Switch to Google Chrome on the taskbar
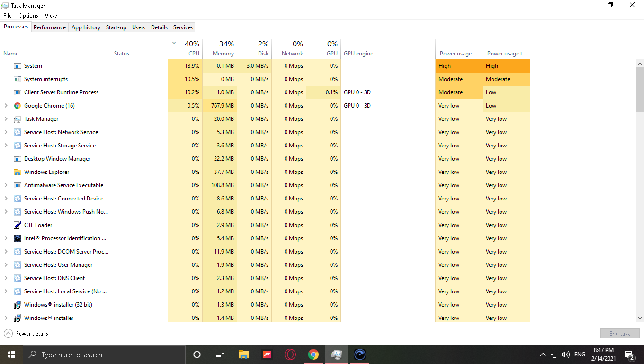644x364 pixels. click(313, 355)
